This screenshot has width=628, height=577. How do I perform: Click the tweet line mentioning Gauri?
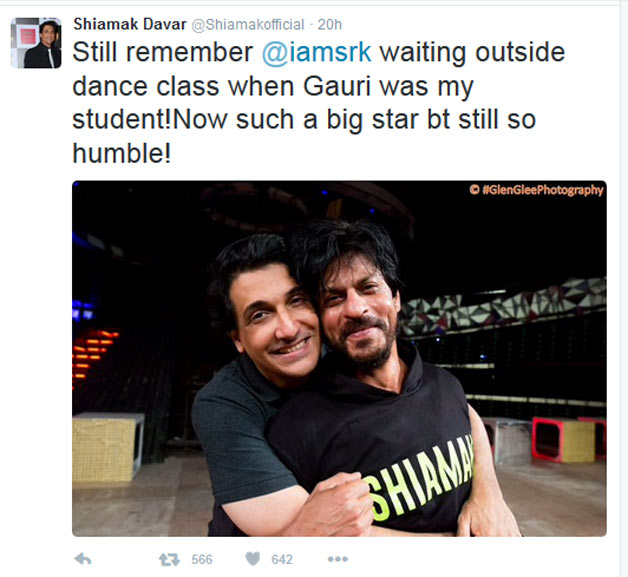(273, 87)
